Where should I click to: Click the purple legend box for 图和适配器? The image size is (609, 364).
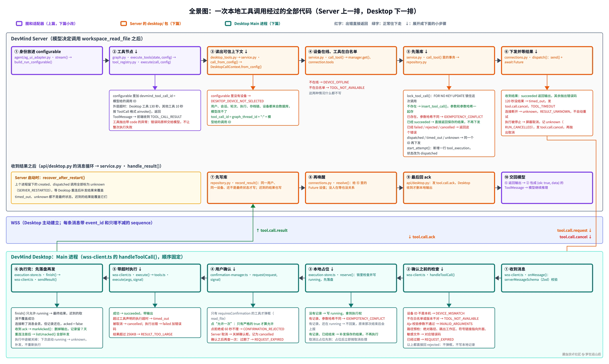point(19,23)
